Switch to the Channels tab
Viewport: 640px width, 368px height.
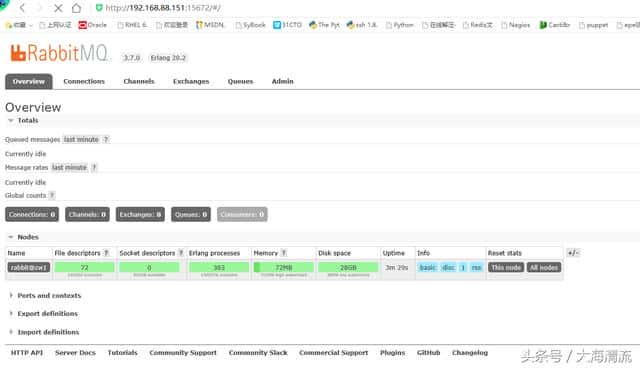pos(139,81)
